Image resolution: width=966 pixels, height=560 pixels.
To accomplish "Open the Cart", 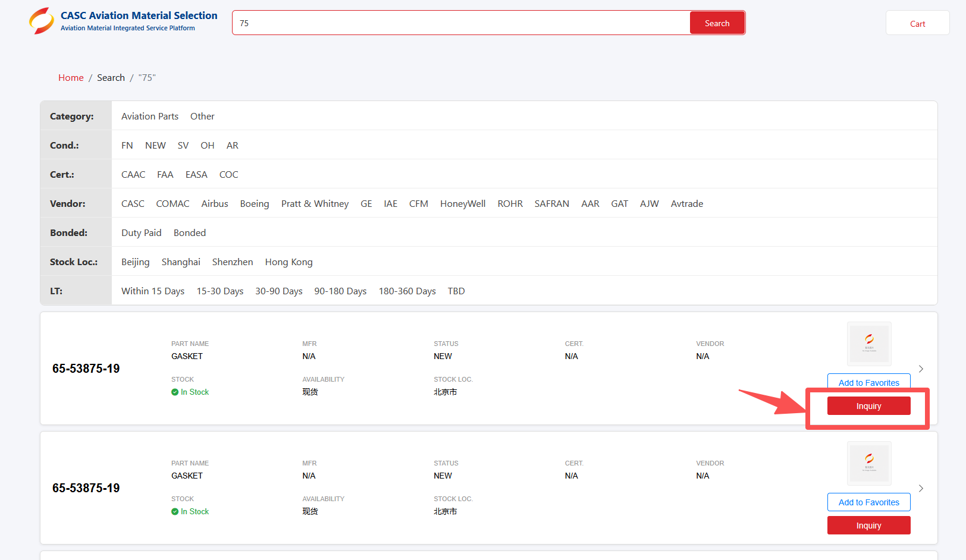I will 917,24.
